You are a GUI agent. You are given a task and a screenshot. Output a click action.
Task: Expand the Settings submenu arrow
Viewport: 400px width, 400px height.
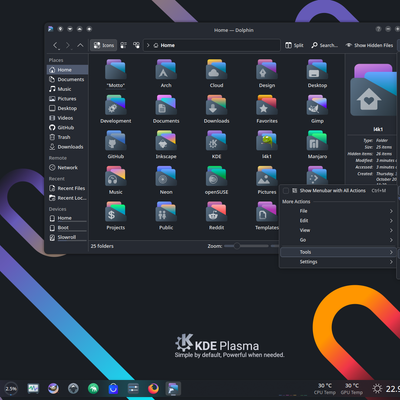[391, 262]
